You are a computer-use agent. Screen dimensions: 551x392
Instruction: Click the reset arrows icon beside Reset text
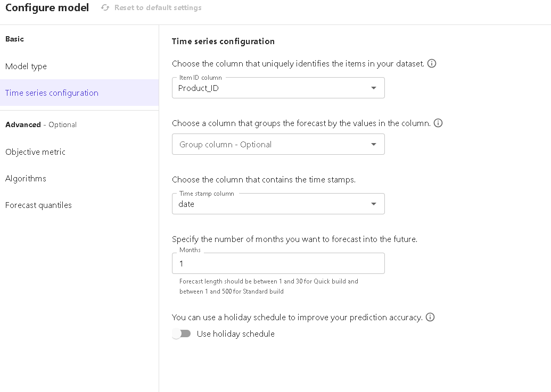pyautogui.click(x=105, y=8)
